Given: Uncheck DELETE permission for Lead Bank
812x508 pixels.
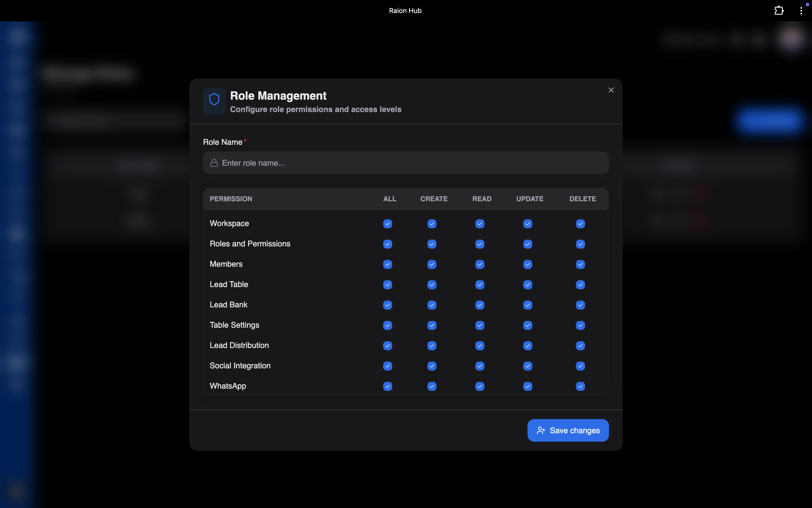Looking at the screenshot, I should pyautogui.click(x=581, y=305).
